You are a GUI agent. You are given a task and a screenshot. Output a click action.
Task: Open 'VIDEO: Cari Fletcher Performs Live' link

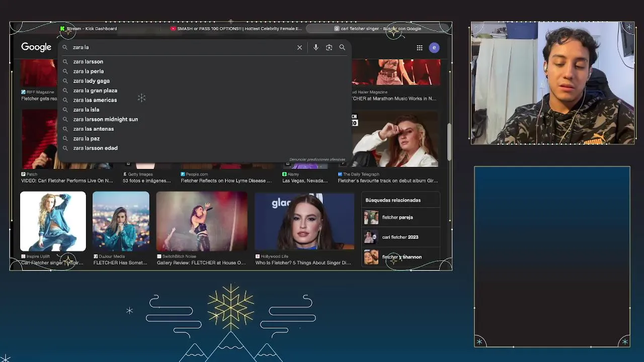coord(67,181)
